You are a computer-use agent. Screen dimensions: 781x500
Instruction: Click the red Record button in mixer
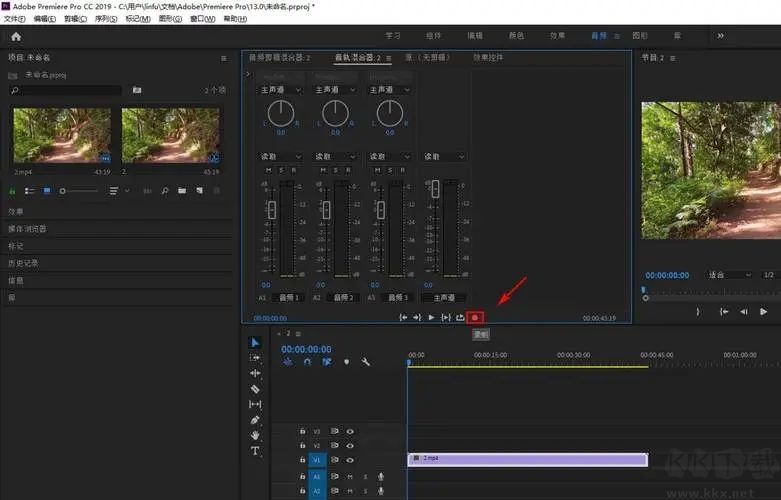pyautogui.click(x=475, y=317)
